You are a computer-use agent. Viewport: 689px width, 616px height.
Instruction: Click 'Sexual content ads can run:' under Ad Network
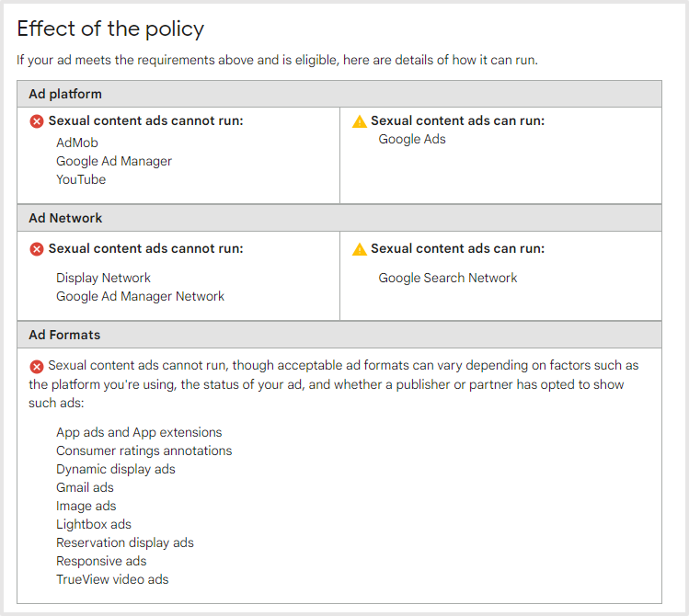pos(458,248)
